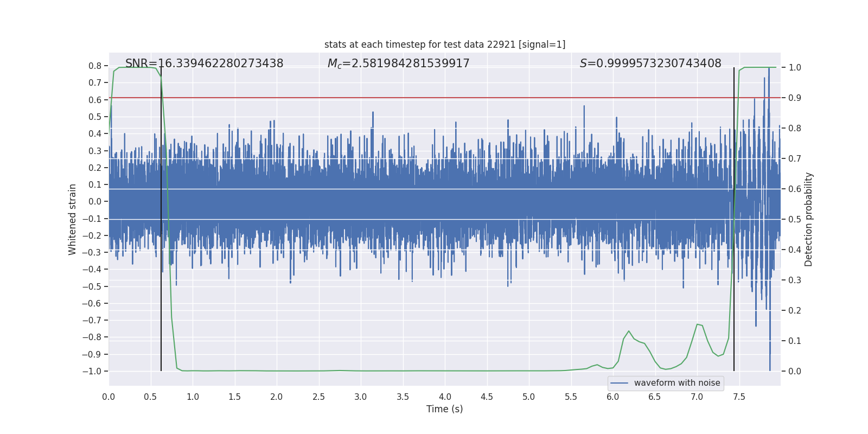Click the right axis tick label 0.9

pos(795,98)
